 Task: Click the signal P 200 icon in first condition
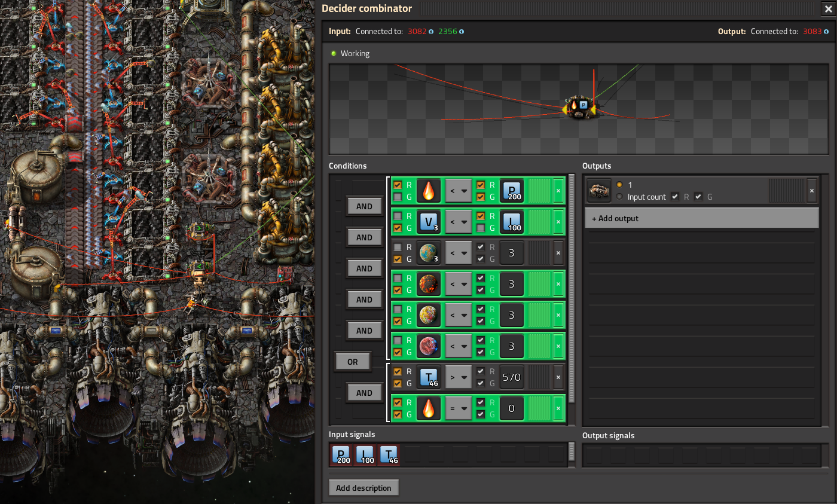point(511,191)
